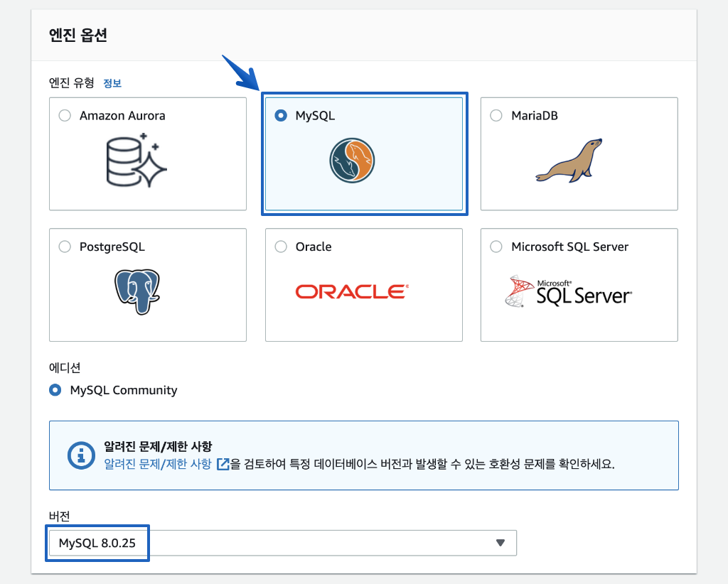
Task: Open the 알려진 문제/제한 사항 link
Action: point(158,464)
